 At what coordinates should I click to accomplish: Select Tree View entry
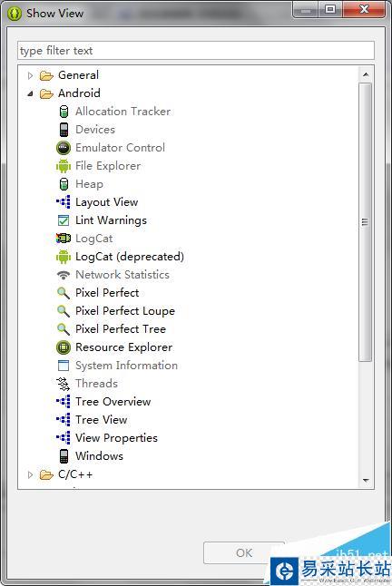tap(102, 420)
